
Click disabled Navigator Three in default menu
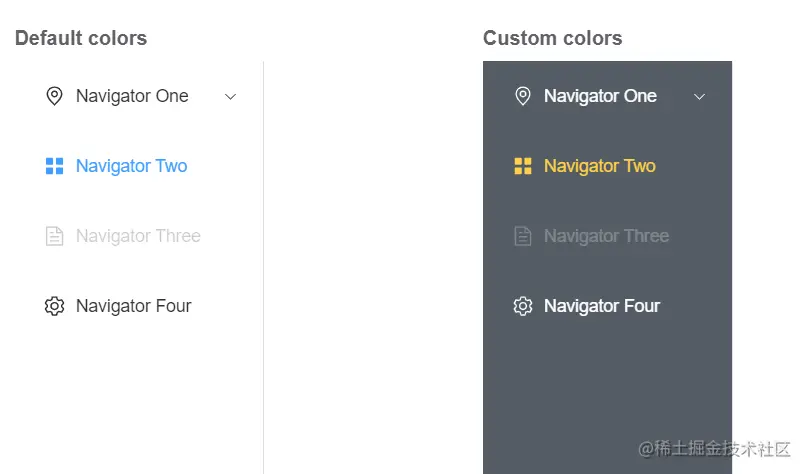pyautogui.click(x=138, y=236)
